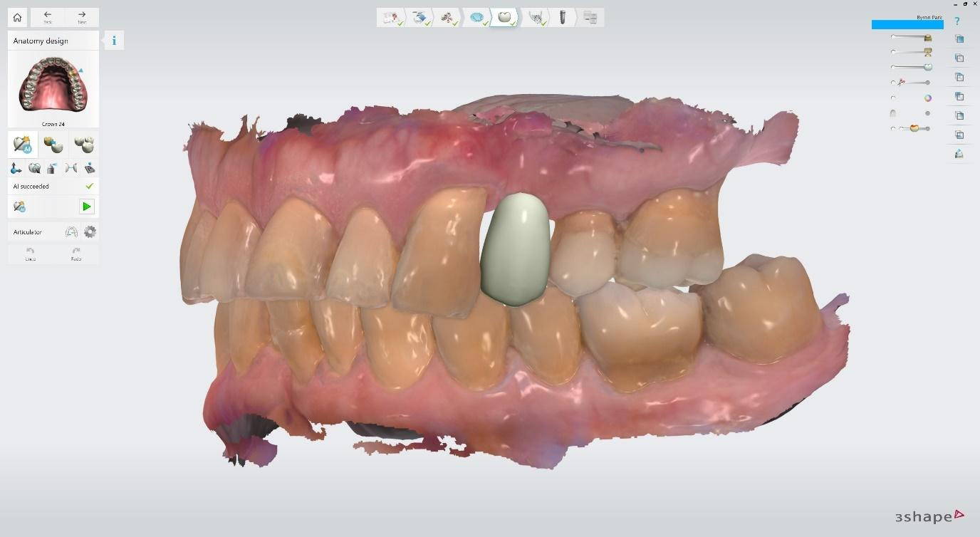This screenshot has height=537, width=980.
Task: Toggle the color shade visibility sphere
Action: pyautogui.click(x=928, y=97)
